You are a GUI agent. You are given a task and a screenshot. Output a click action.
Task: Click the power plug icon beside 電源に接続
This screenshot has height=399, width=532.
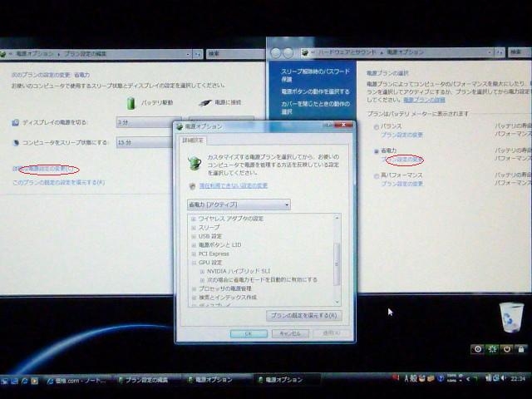tap(204, 102)
